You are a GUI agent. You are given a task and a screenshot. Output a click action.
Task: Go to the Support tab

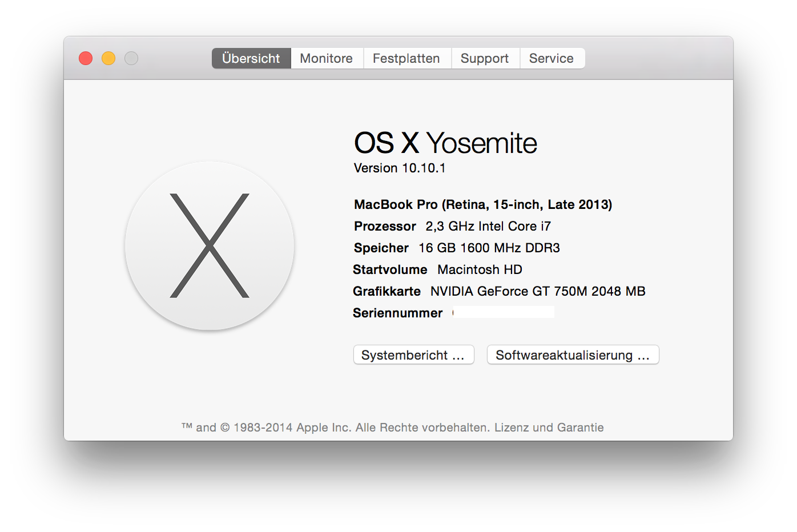(x=485, y=58)
